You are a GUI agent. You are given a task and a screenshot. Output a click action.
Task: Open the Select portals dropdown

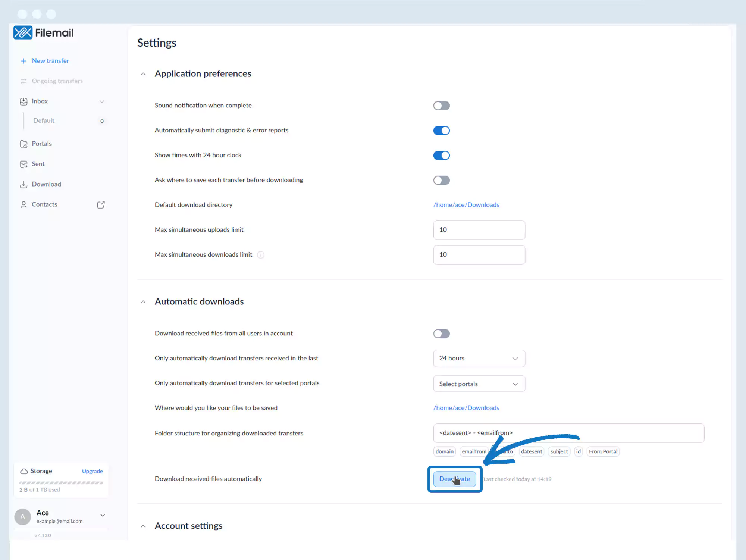pyautogui.click(x=479, y=384)
